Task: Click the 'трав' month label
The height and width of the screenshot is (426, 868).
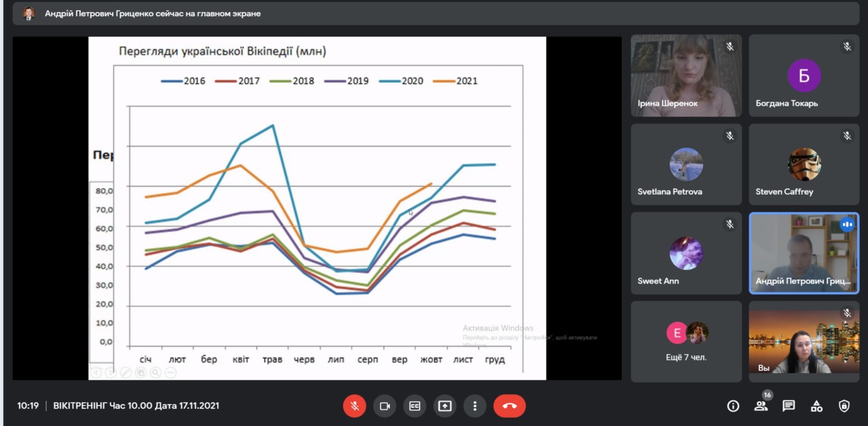Action: pyautogui.click(x=273, y=359)
